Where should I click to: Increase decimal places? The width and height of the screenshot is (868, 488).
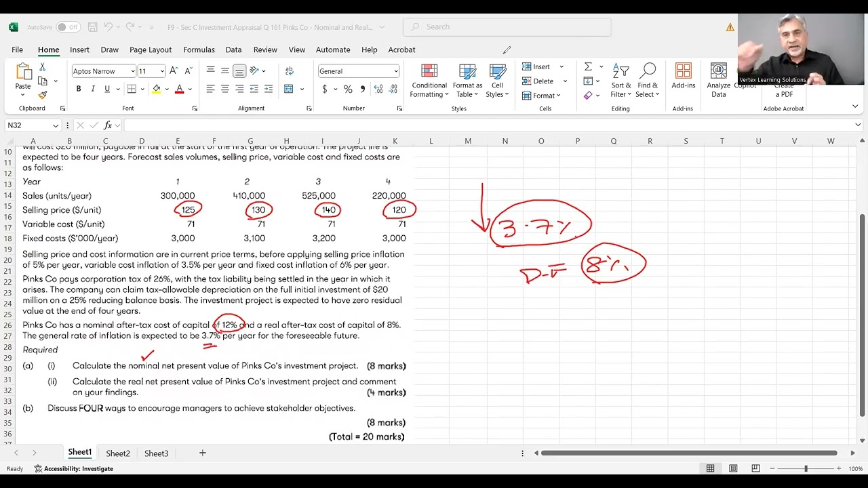coord(378,89)
